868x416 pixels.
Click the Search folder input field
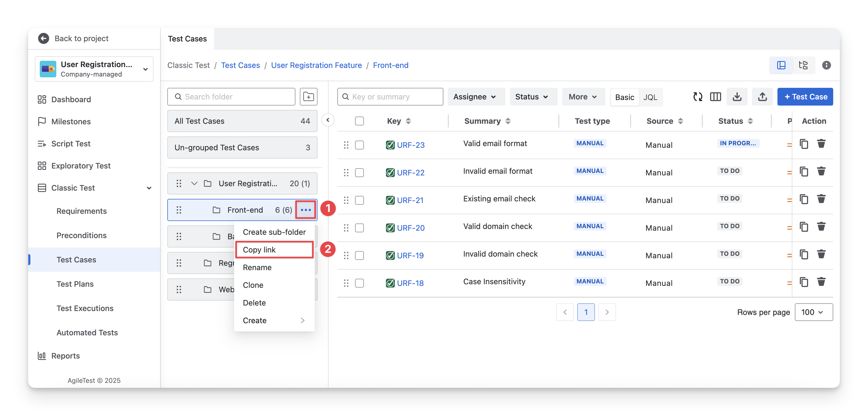(231, 97)
